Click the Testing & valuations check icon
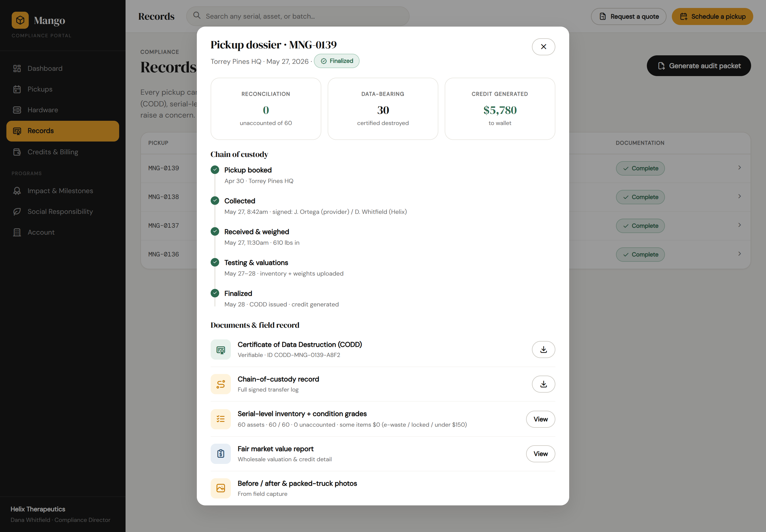 (215, 262)
